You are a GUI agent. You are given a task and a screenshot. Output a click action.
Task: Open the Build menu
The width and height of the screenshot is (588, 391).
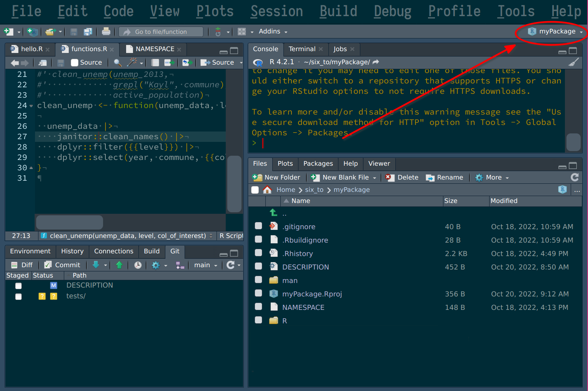(338, 11)
